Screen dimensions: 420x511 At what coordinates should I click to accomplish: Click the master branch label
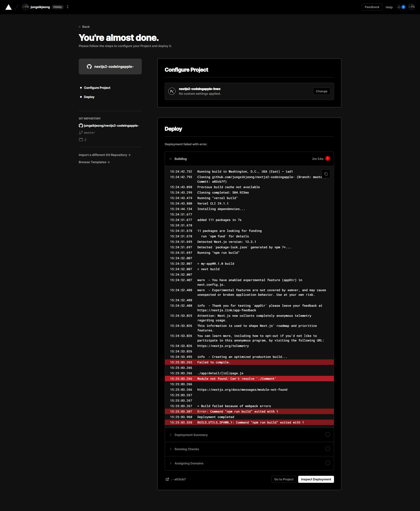tap(89, 133)
